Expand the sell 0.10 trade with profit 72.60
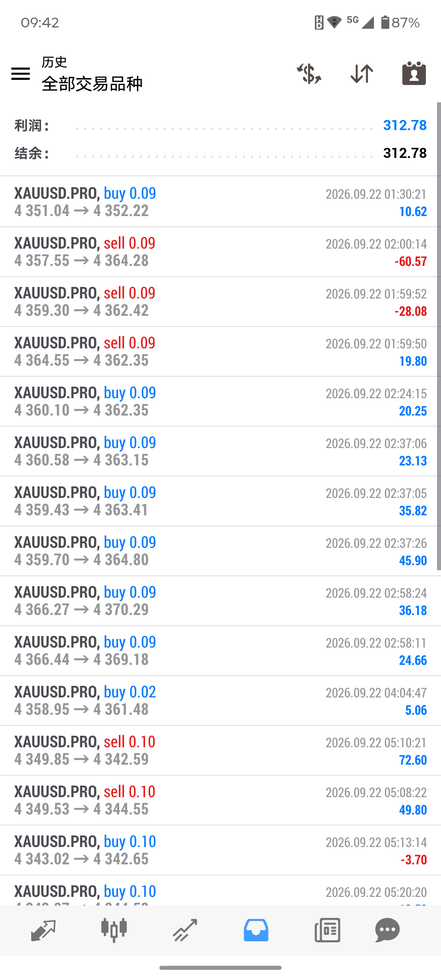Viewport: 441px width, 980px height. [x=220, y=750]
